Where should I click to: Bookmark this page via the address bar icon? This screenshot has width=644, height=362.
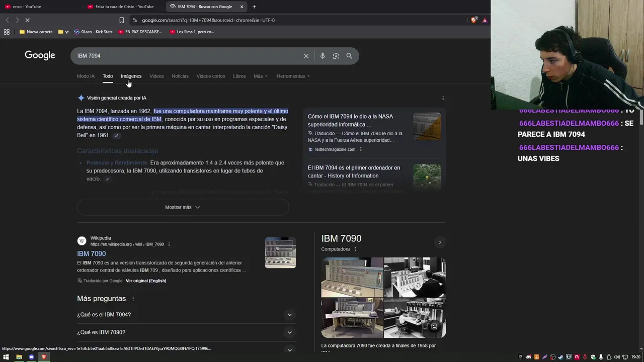tap(122, 20)
